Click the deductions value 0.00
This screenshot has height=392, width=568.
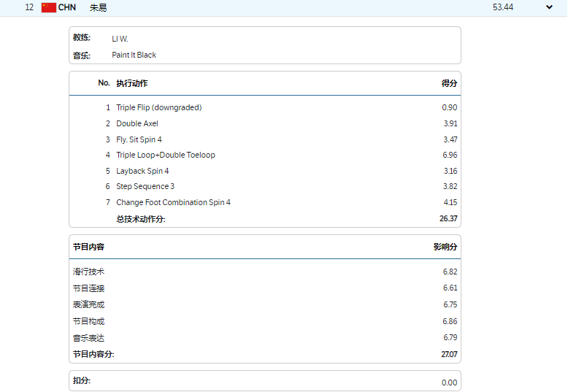coord(449,383)
